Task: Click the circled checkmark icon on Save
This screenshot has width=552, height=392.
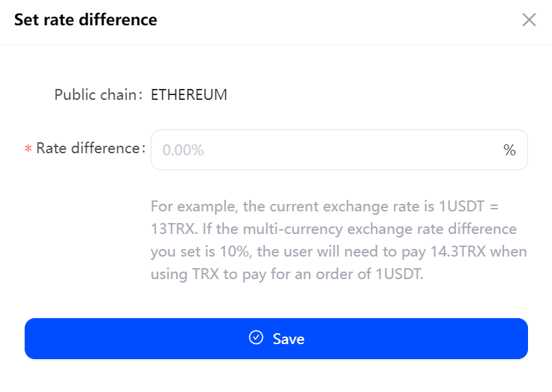Action: [x=256, y=338]
